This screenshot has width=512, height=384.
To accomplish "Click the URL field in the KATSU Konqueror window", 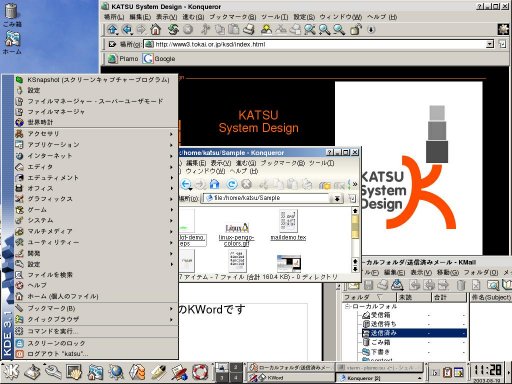I will pyautogui.click(x=315, y=44).
